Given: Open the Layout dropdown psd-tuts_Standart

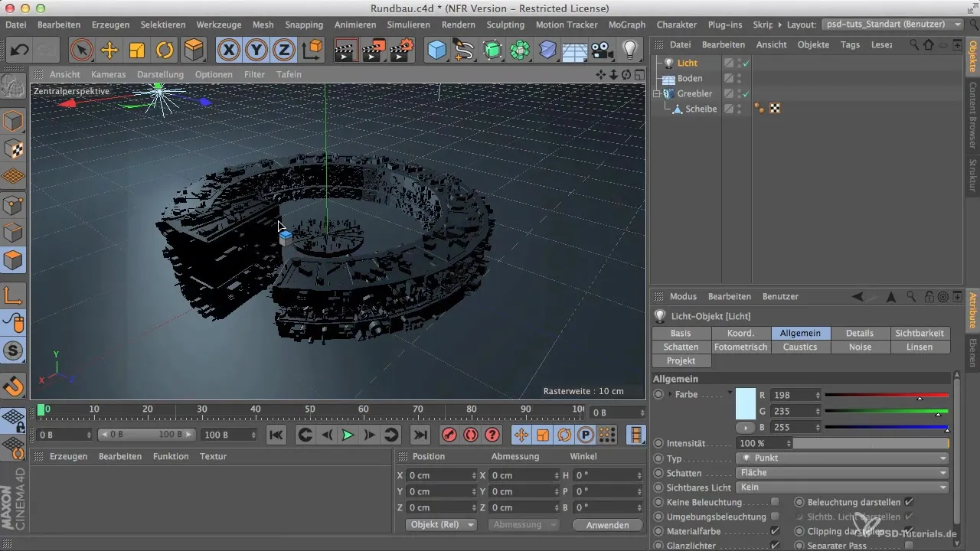Looking at the screenshot, I should point(891,24).
